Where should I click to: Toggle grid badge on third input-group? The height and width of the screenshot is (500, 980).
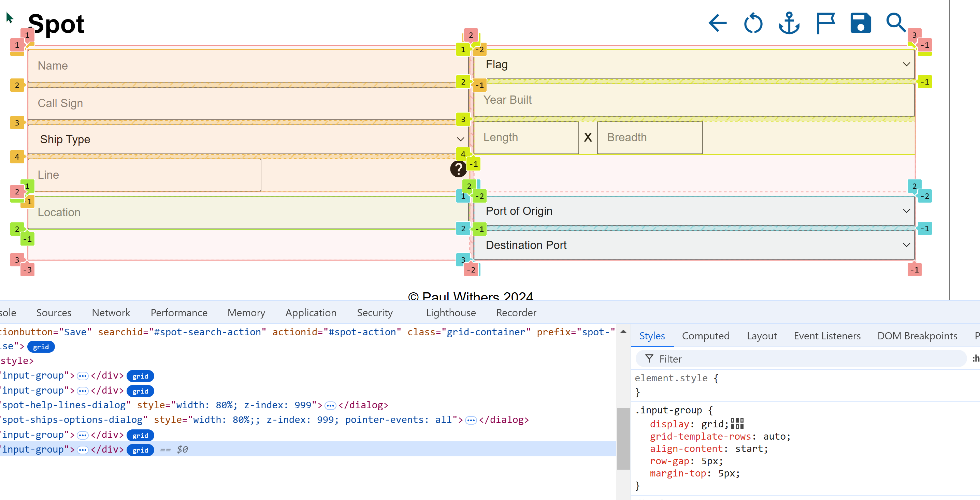[140, 435]
